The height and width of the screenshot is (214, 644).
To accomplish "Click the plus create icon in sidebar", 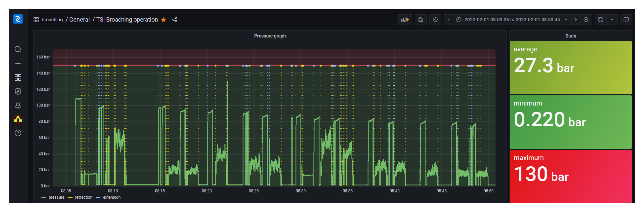I will click(18, 64).
